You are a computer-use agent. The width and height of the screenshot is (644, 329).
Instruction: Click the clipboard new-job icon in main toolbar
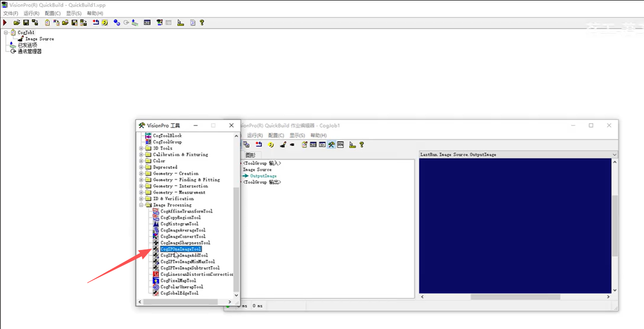click(47, 23)
